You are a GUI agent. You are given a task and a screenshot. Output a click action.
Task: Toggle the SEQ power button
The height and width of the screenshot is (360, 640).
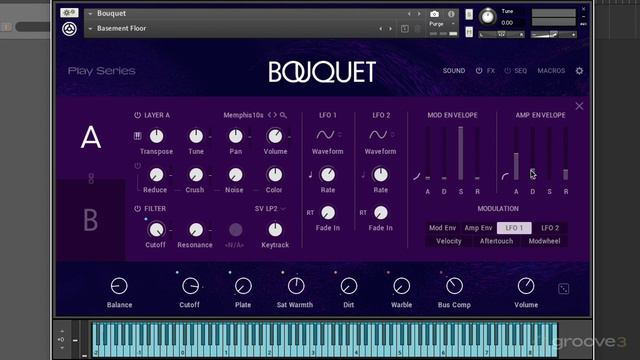click(507, 71)
